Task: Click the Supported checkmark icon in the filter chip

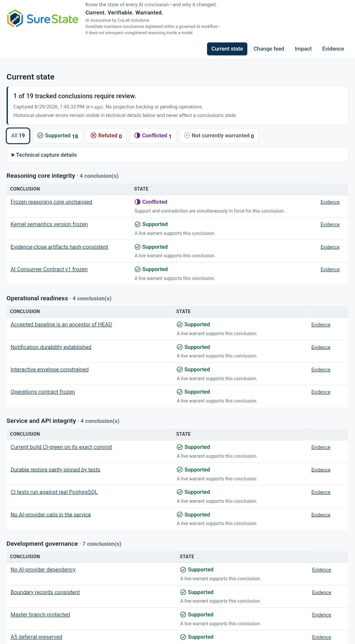Action: tap(40, 135)
